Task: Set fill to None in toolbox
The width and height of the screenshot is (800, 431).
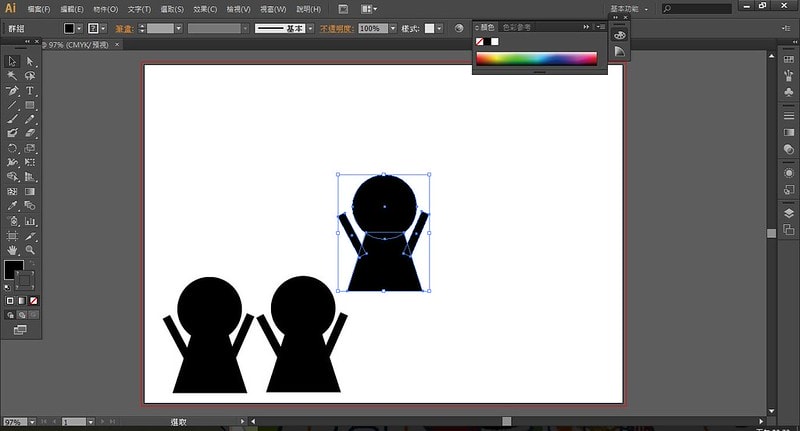Action: [x=34, y=300]
